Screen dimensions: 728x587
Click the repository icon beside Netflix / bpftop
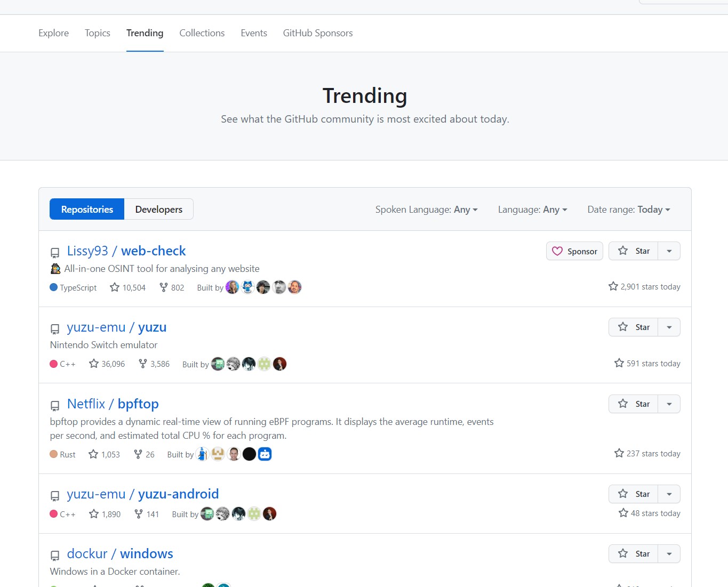coord(55,406)
